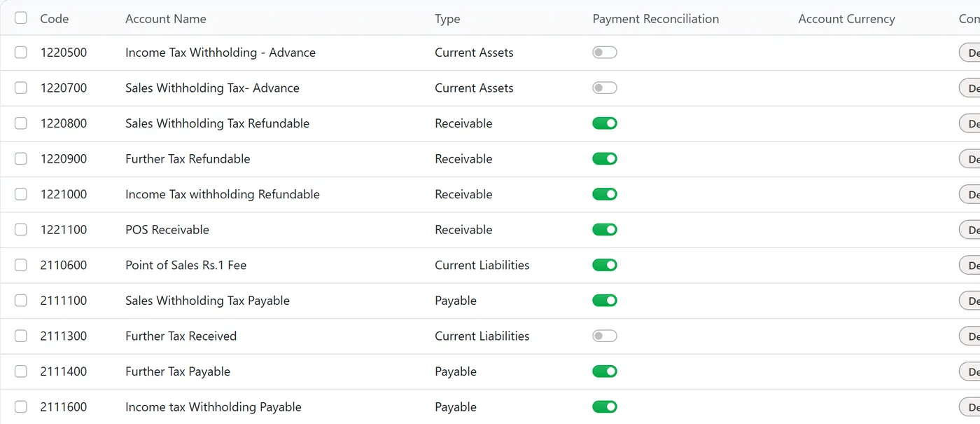Turn on reconciliation toggle for account 1220700

coord(605,88)
